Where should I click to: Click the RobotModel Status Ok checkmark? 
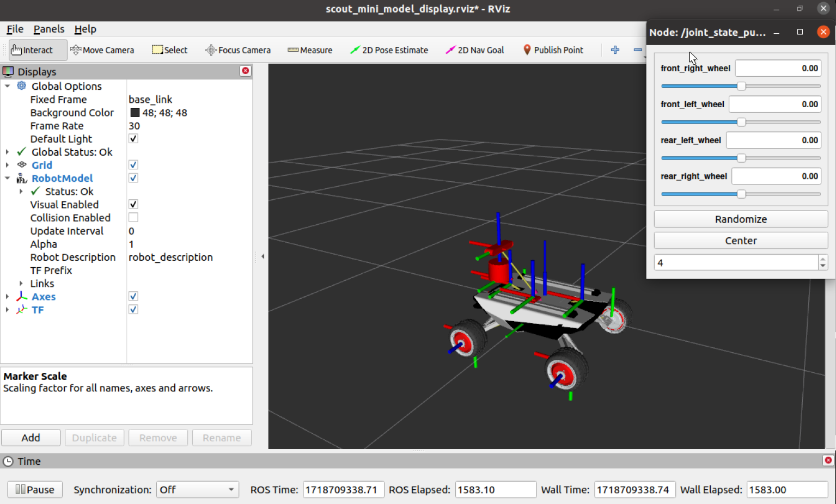pos(35,191)
